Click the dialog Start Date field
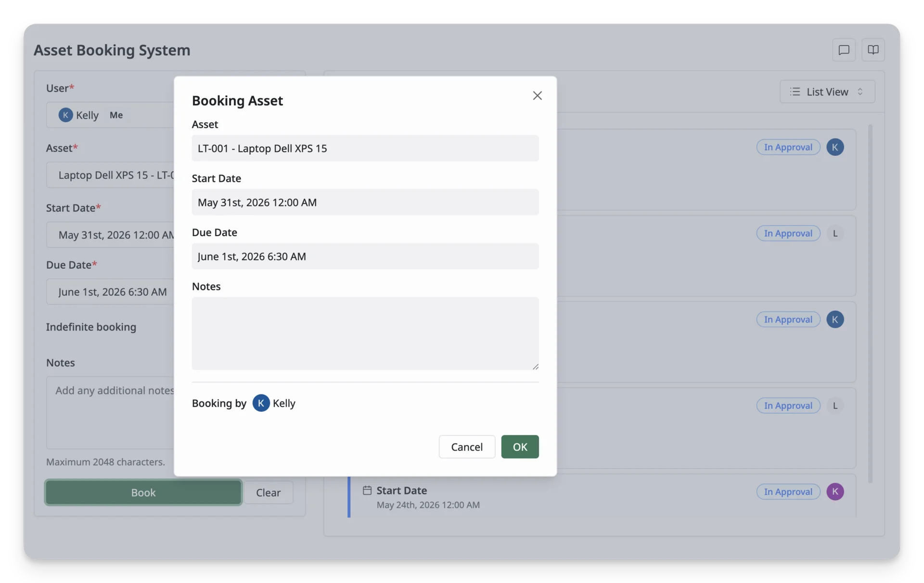The width and height of the screenshot is (924, 583). (x=365, y=202)
